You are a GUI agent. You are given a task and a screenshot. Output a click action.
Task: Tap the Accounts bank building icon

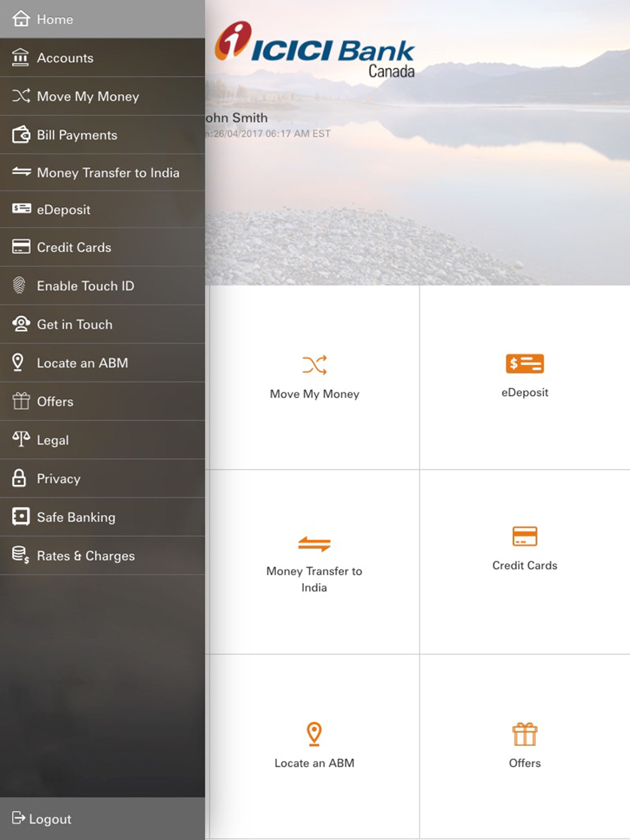(21, 58)
